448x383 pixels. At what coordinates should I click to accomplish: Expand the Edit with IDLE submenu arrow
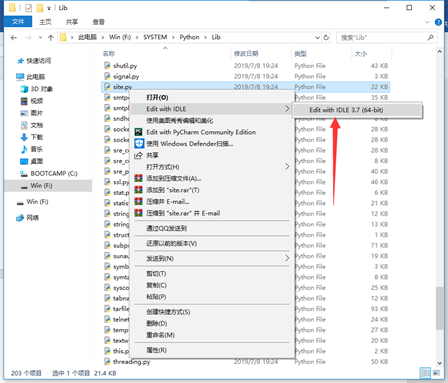tap(287, 109)
